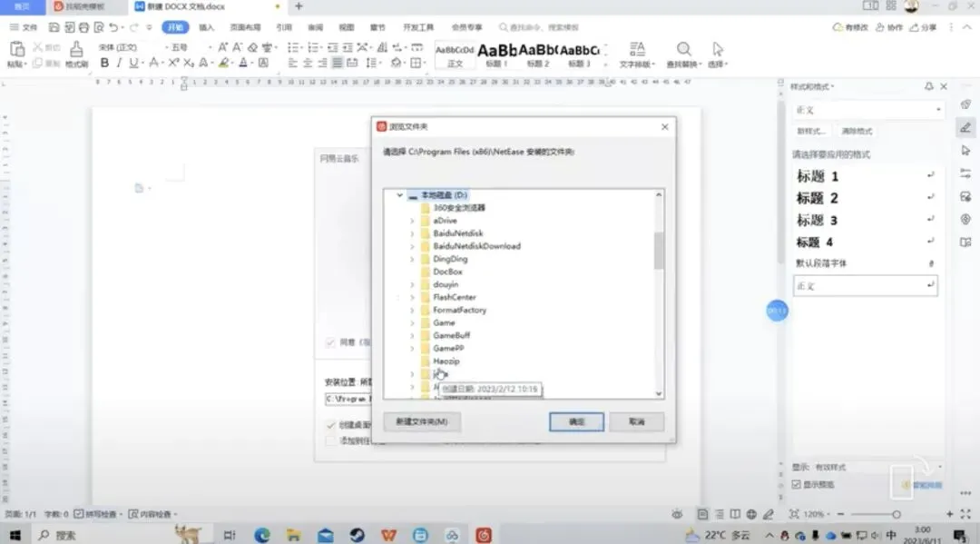The width and height of the screenshot is (980, 544).
Task: Apply underline to text
Action: coord(133,63)
